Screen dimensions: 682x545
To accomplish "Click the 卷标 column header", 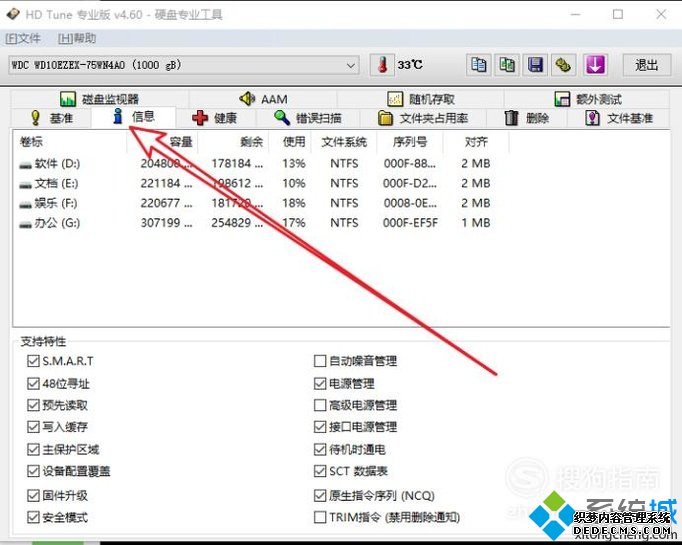I will click(70, 142).
